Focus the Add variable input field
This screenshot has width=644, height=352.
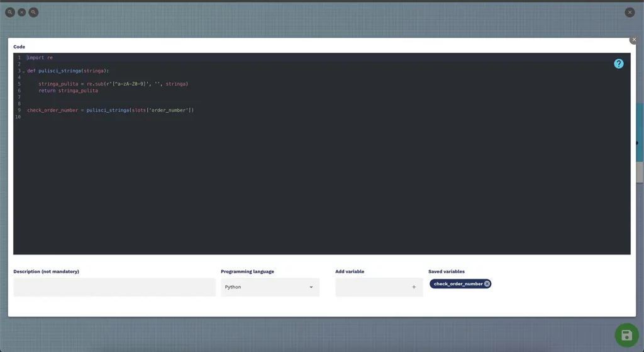pos(379,287)
